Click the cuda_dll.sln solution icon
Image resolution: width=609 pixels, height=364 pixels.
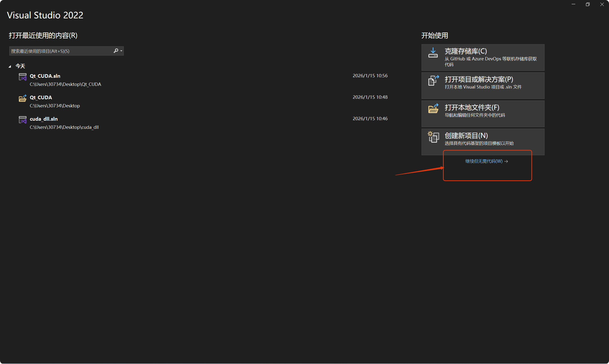23,120
